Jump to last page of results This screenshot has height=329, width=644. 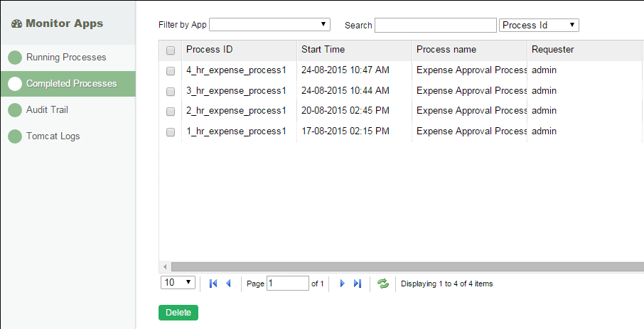[x=358, y=284]
